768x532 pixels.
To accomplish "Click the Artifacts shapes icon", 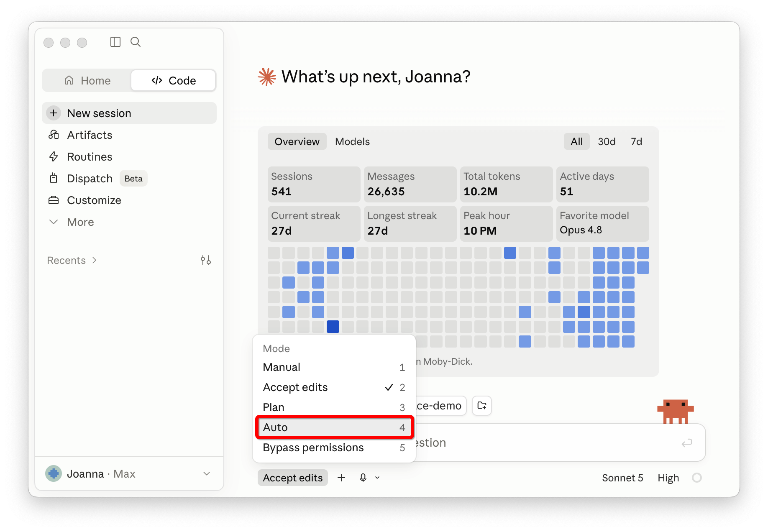I will [54, 135].
